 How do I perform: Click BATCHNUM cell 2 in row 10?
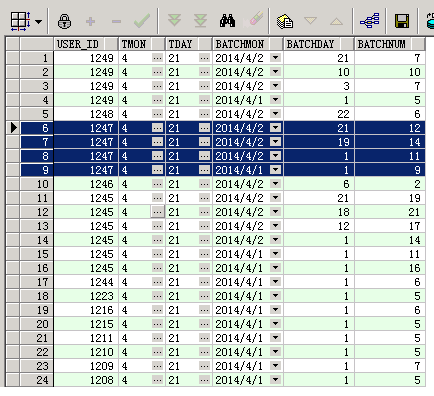390,184
